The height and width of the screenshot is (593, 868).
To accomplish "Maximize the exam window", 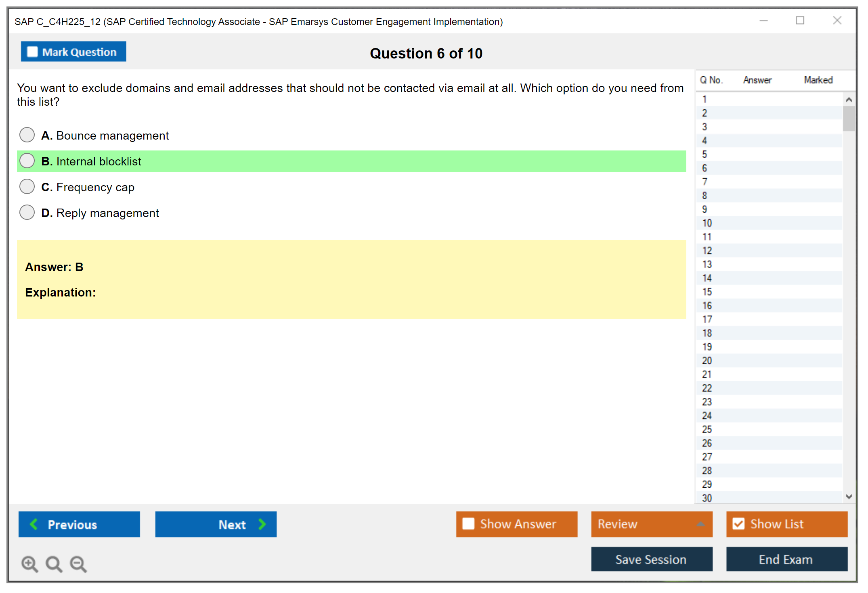I will (800, 21).
